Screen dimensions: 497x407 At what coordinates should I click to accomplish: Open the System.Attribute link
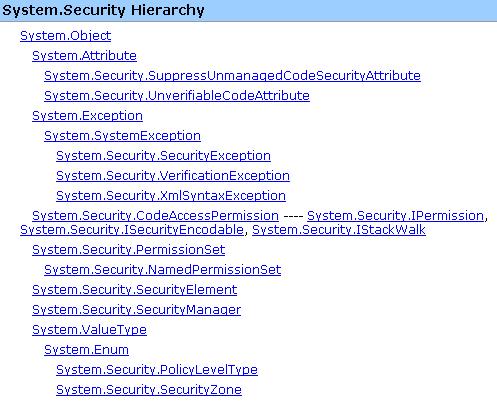point(84,56)
